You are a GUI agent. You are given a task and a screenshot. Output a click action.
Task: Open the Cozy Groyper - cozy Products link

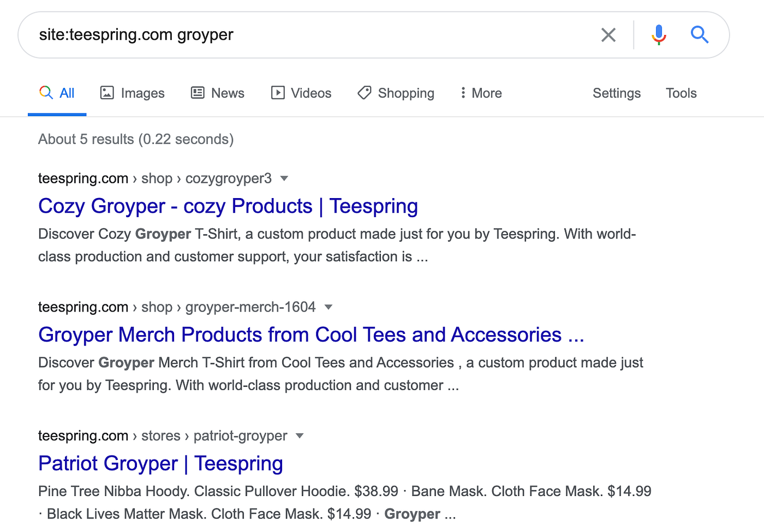point(228,206)
